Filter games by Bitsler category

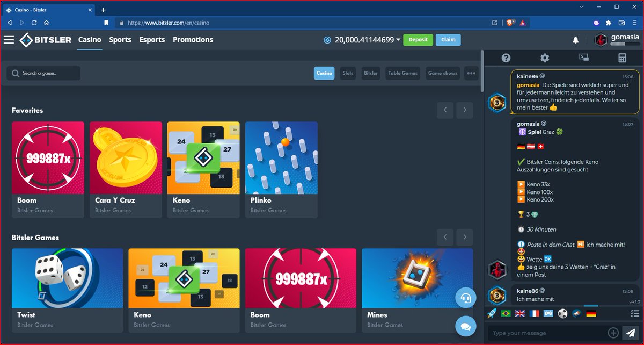tap(371, 73)
